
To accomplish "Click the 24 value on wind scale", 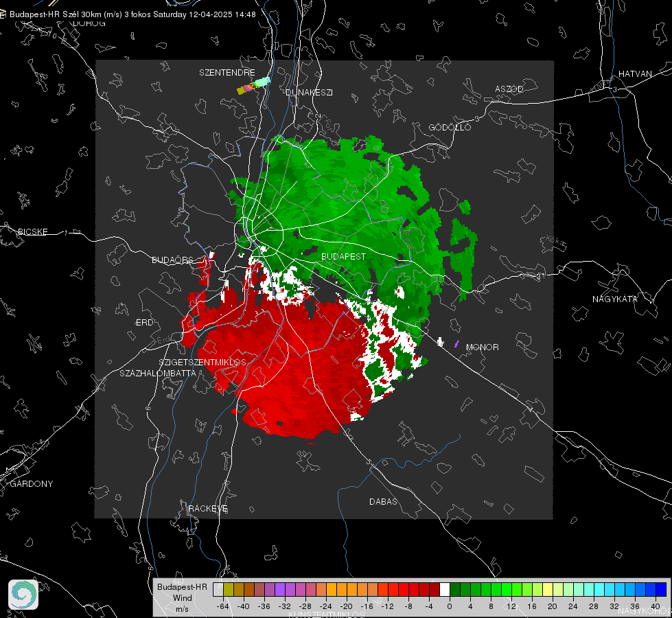I will 573,606.
